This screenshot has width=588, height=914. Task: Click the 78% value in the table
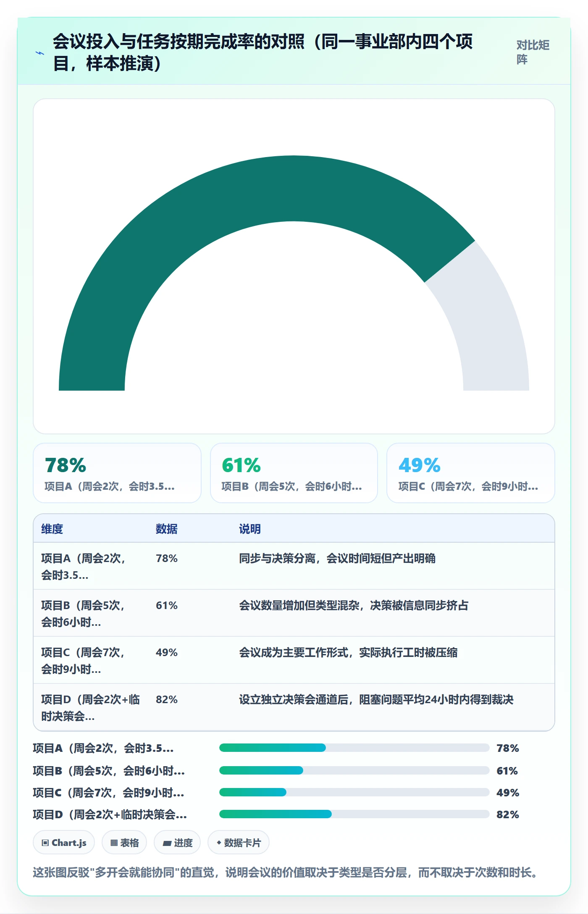click(x=167, y=558)
